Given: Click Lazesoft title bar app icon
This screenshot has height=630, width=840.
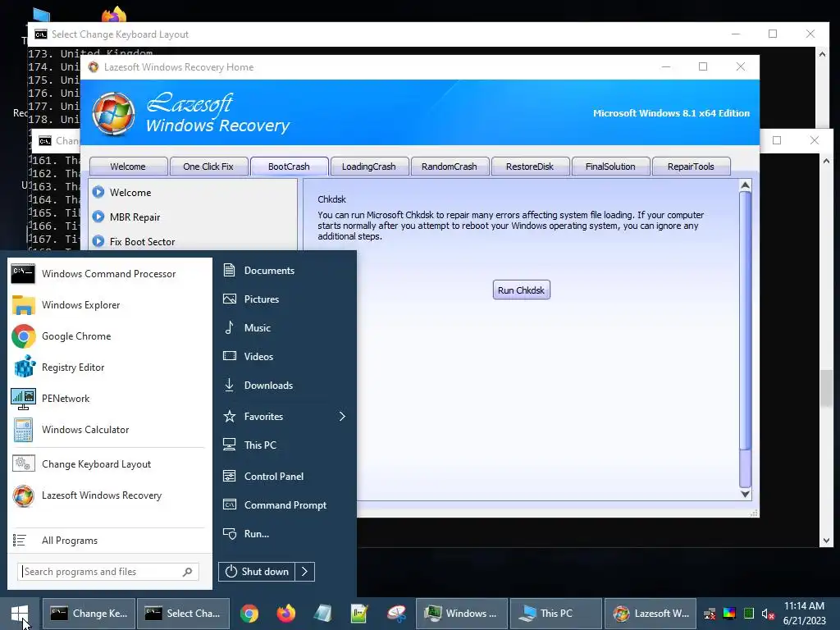Looking at the screenshot, I should (x=94, y=67).
